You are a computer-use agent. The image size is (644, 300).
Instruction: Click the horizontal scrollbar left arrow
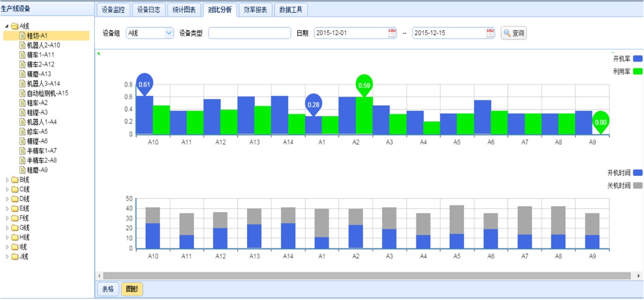pos(99,275)
